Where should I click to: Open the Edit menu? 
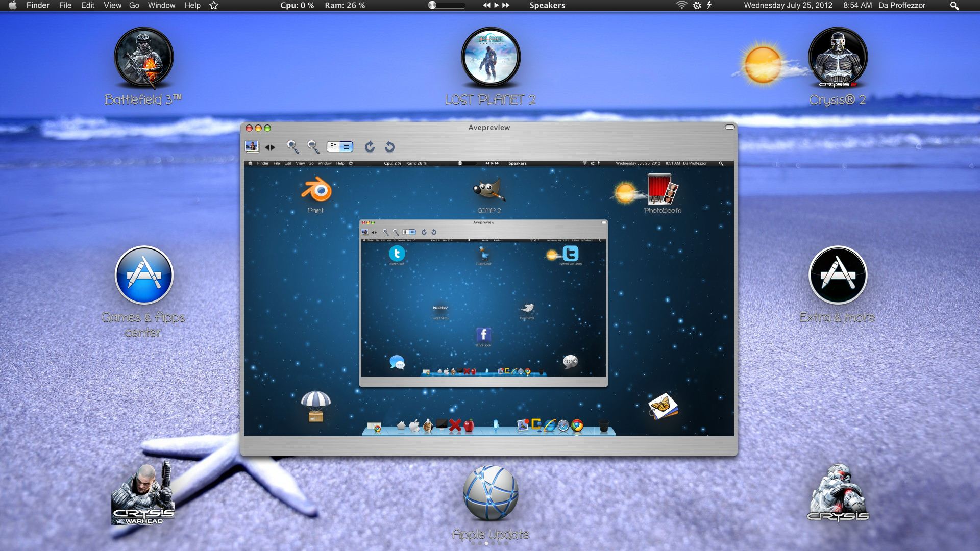point(88,5)
